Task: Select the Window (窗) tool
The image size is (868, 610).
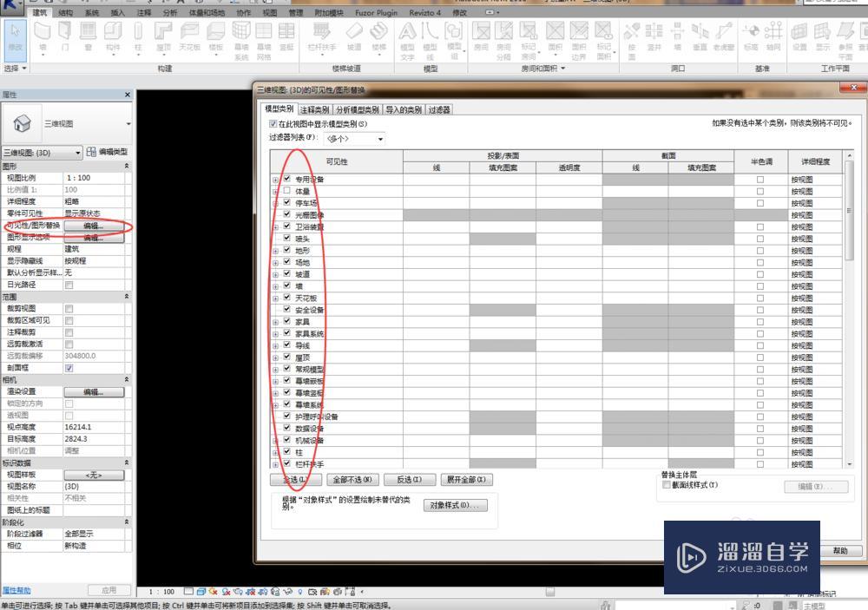Action: click(x=88, y=36)
